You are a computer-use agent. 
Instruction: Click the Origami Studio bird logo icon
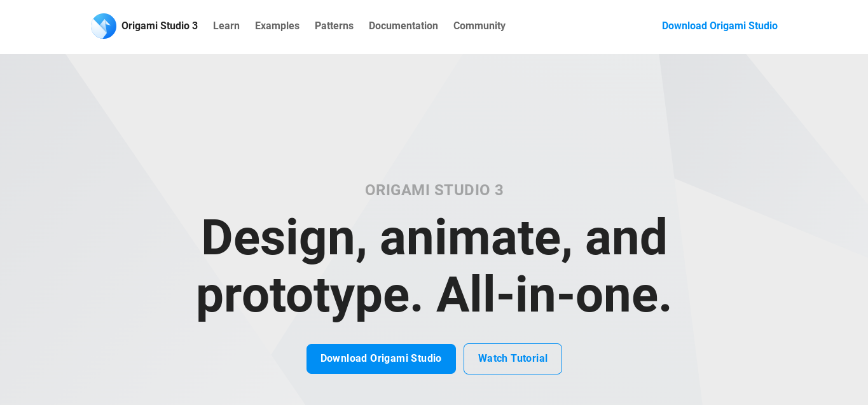(x=104, y=26)
